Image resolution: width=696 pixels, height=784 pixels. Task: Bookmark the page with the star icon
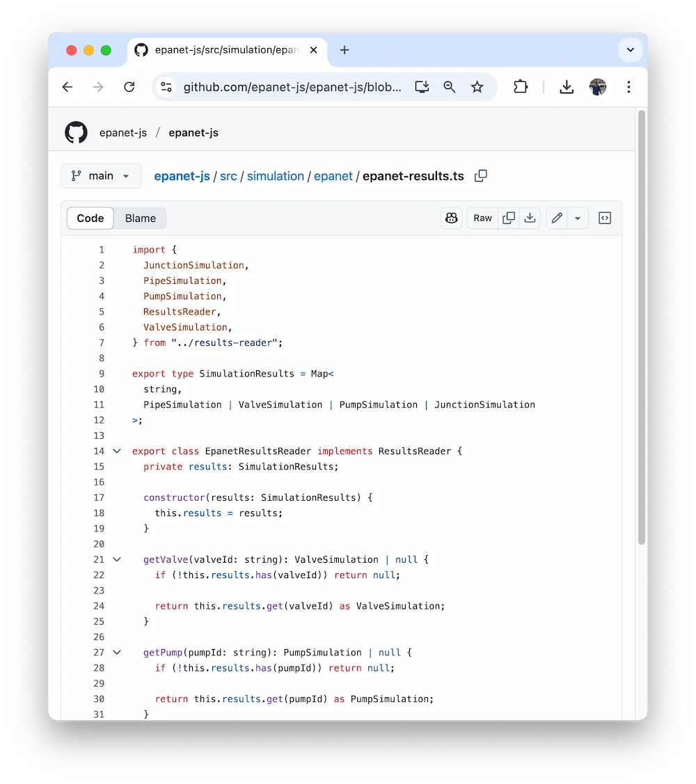coord(477,87)
